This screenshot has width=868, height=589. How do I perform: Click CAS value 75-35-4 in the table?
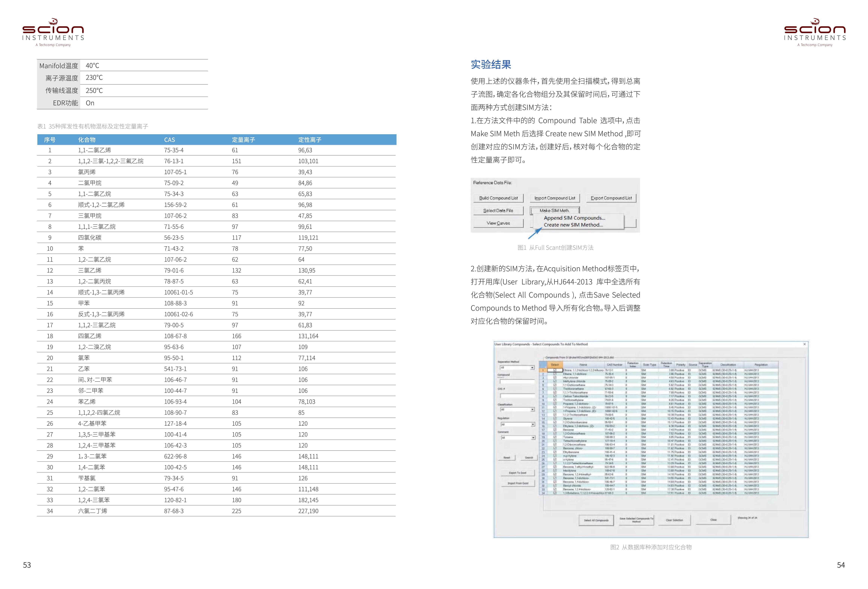pos(174,150)
